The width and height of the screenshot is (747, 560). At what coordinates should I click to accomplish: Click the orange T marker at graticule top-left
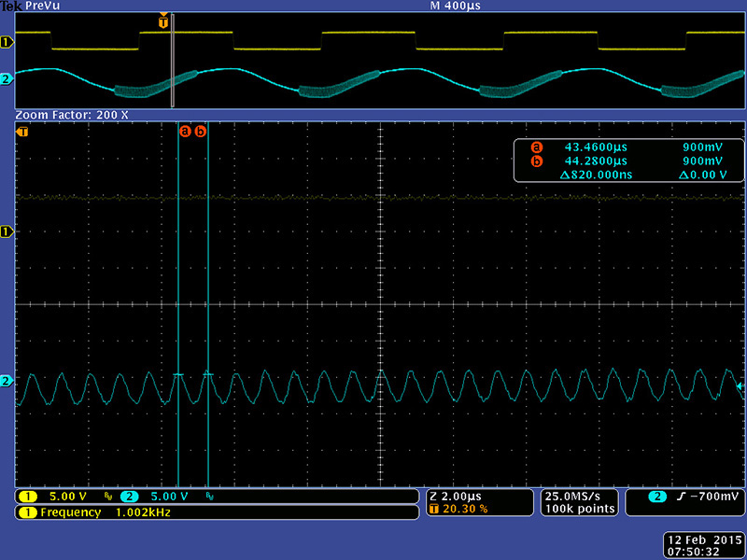(x=22, y=133)
